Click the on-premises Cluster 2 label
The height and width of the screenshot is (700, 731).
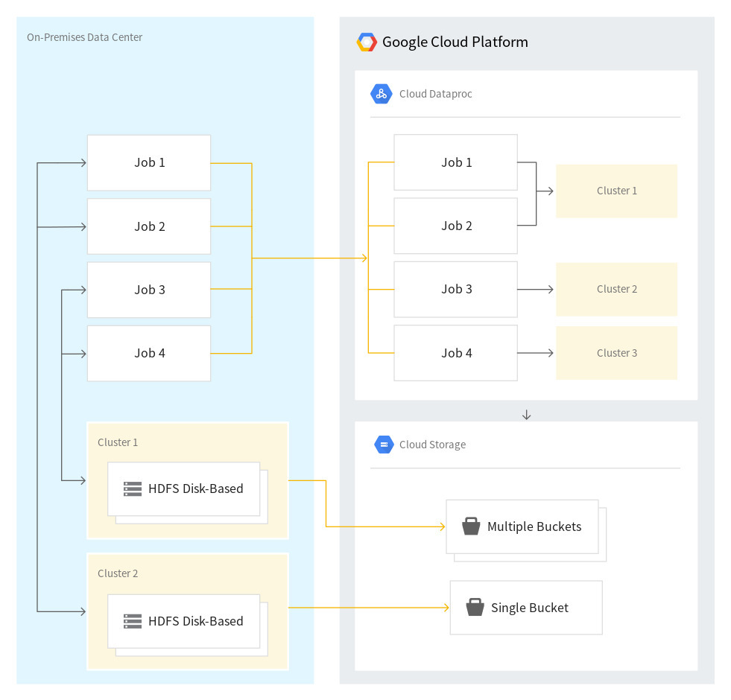tap(118, 573)
